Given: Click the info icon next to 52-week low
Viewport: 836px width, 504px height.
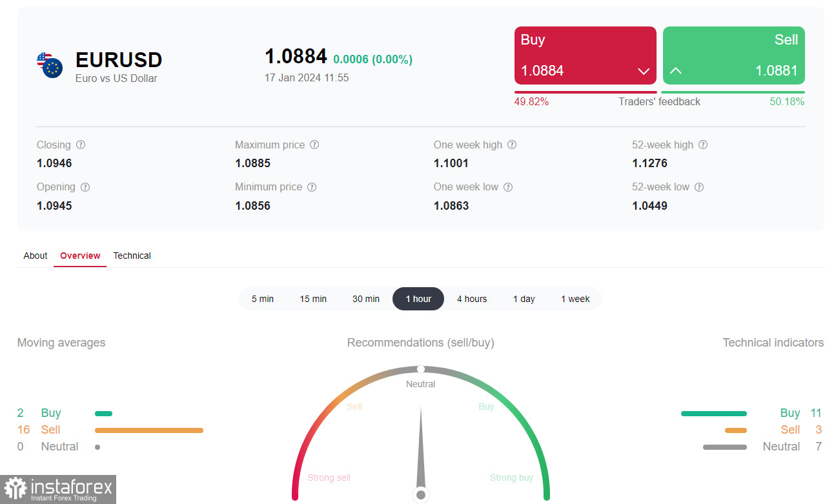Looking at the screenshot, I should click(699, 187).
